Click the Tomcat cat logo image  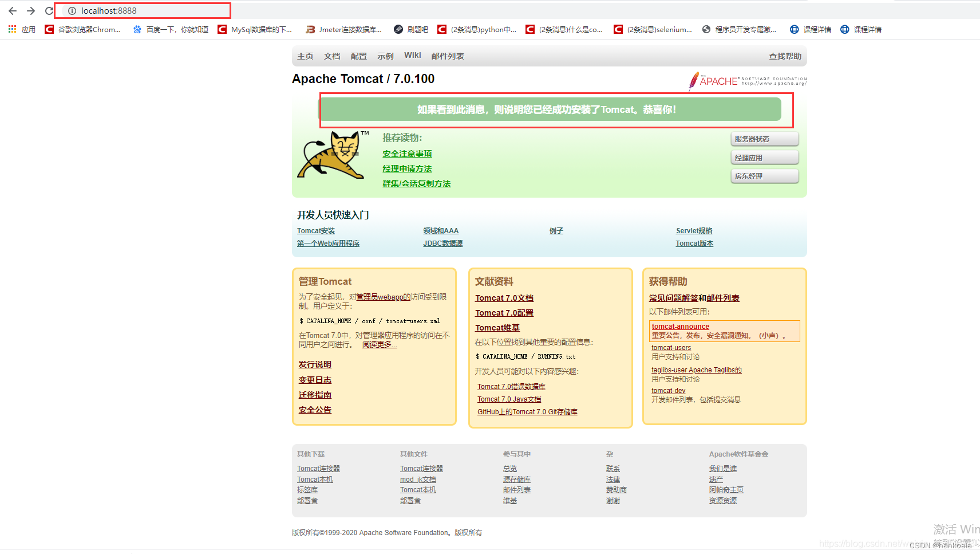(x=331, y=155)
